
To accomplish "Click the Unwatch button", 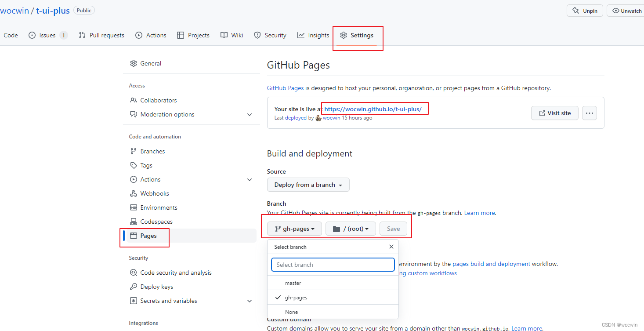I will point(626,11).
